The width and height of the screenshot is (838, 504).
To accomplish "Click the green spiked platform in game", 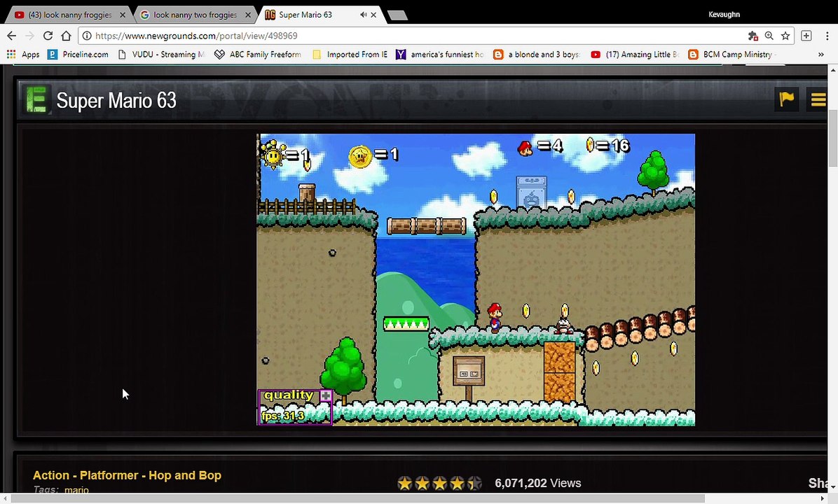I will click(x=406, y=323).
